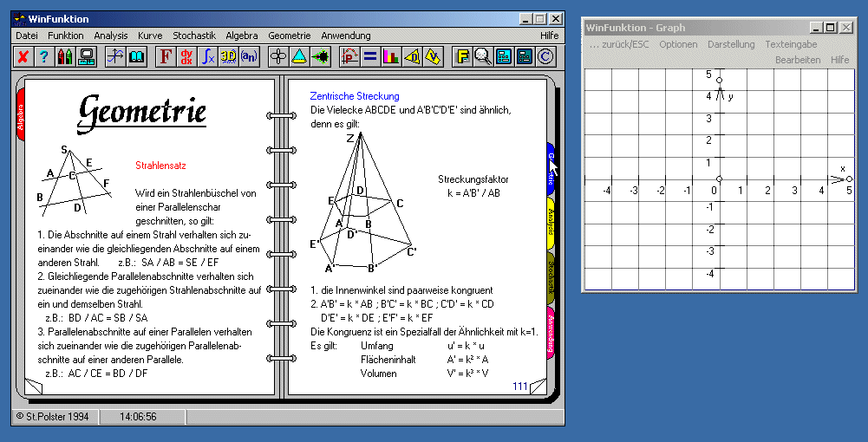Click the red F function icon
This screenshot has width=868, height=442.
(165, 56)
